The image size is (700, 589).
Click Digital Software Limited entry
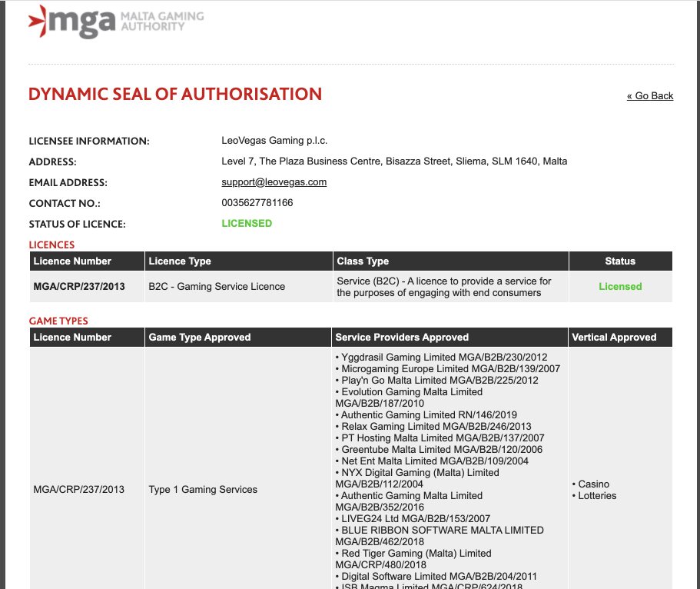click(x=436, y=577)
